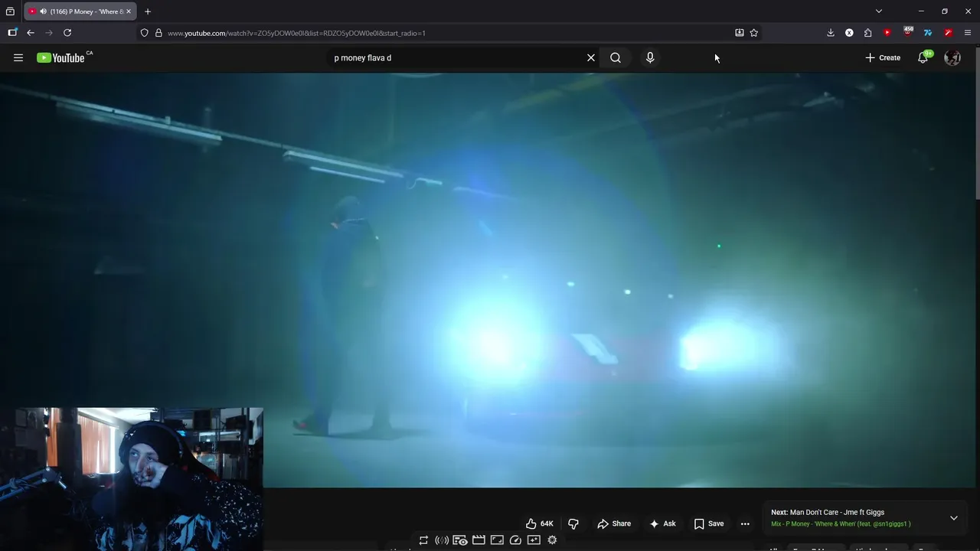Viewport: 980px width, 551px height.
Task: Expand the Next playlist panel chevron
Action: pos(954,518)
